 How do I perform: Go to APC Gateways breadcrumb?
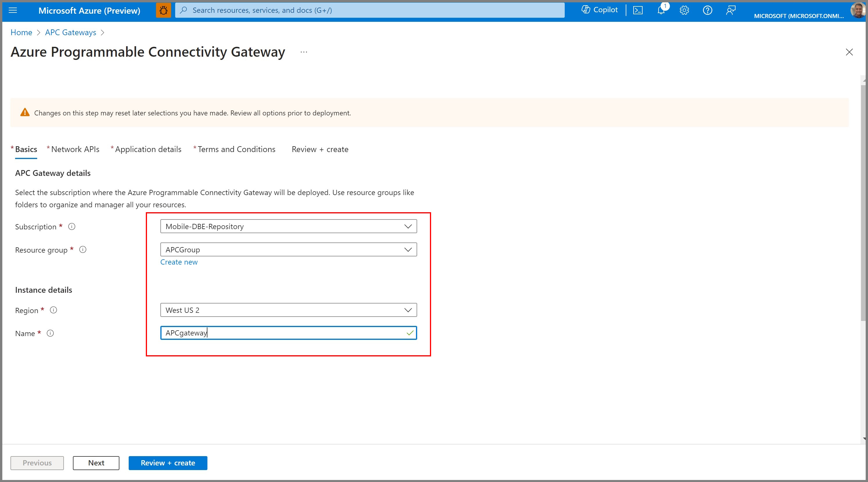click(x=70, y=32)
